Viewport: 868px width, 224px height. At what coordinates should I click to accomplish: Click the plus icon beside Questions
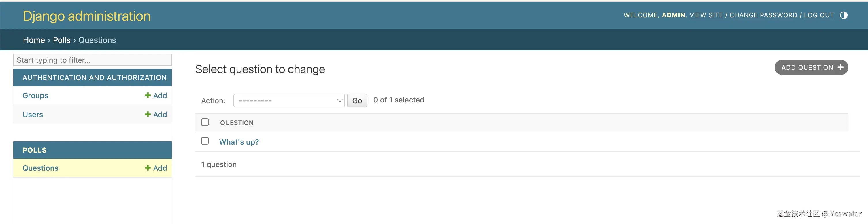[x=148, y=168]
